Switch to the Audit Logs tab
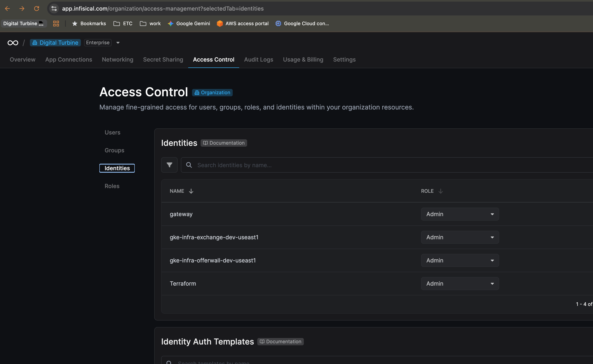Viewport: 593px width, 364px height. [x=258, y=60]
